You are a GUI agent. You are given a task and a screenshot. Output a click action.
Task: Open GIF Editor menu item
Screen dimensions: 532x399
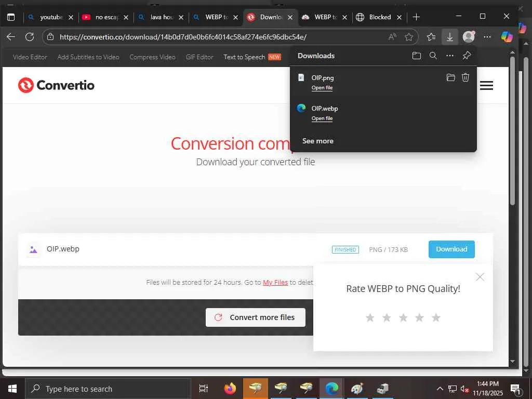pos(199,57)
